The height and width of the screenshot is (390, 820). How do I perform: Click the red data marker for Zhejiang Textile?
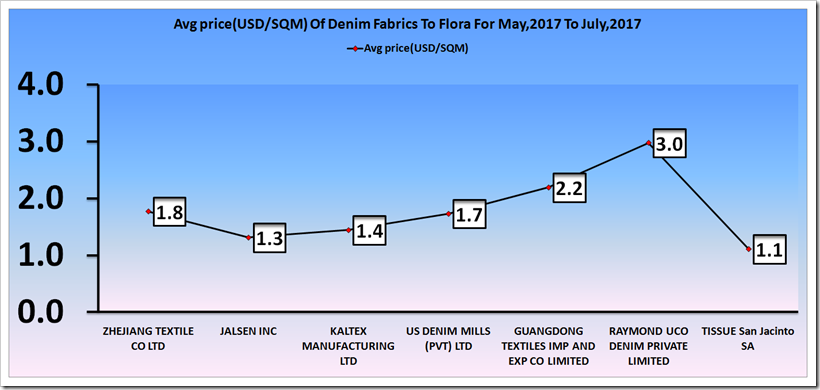[149, 211]
